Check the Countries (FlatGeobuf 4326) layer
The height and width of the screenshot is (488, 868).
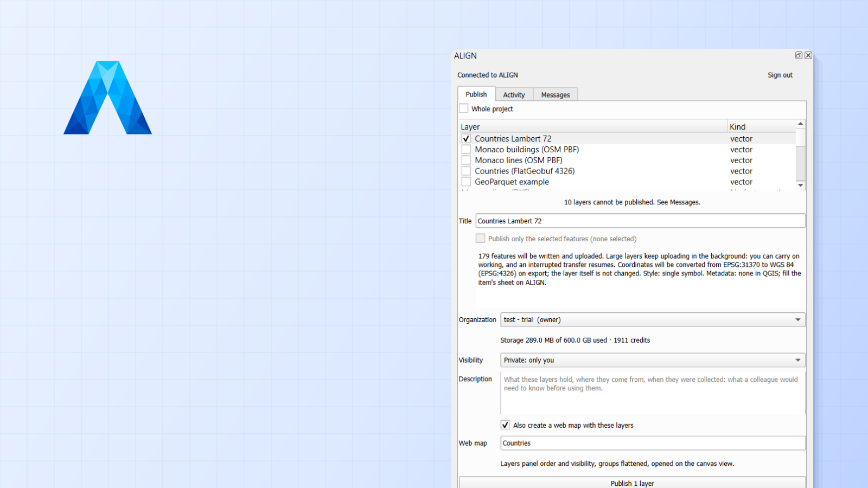(x=466, y=171)
